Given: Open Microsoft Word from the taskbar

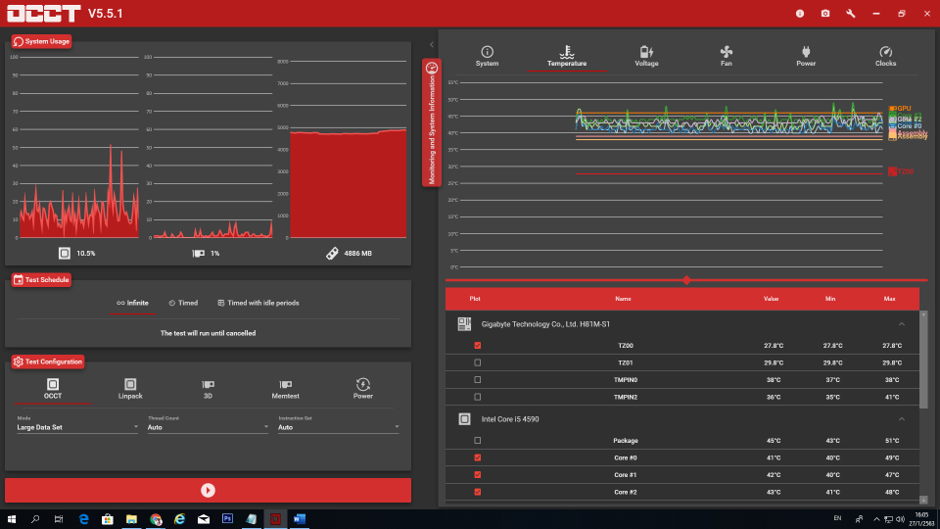Looking at the screenshot, I should 300,519.
